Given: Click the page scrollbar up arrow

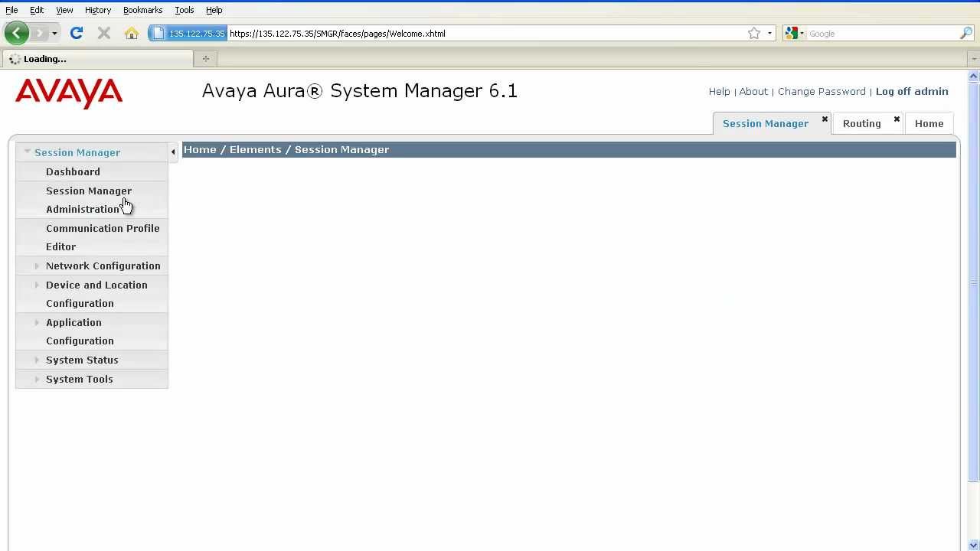Looking at the screenshot, I should pos(974,76).
